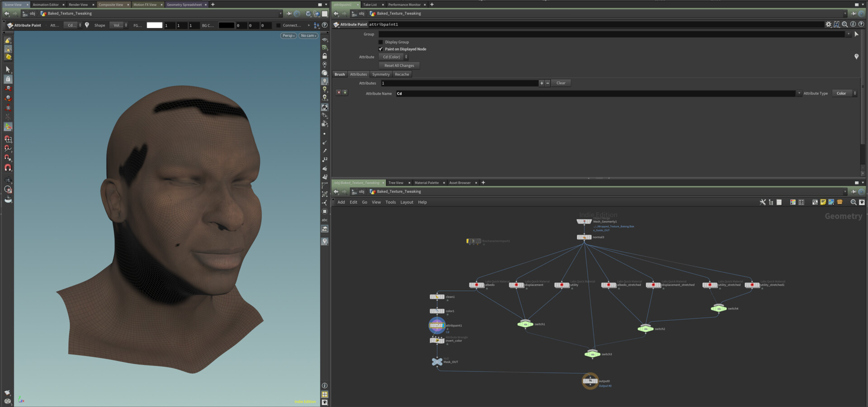Enable the Display Group checkbox
The width and height of the screenshot is (868, 407).
pos(381,42)
